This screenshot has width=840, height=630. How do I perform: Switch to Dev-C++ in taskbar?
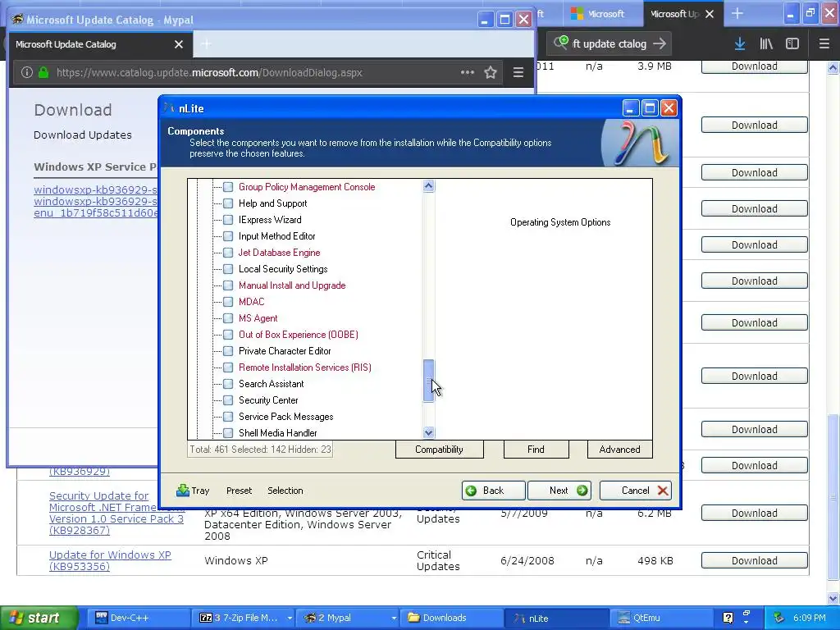(137, 618)
